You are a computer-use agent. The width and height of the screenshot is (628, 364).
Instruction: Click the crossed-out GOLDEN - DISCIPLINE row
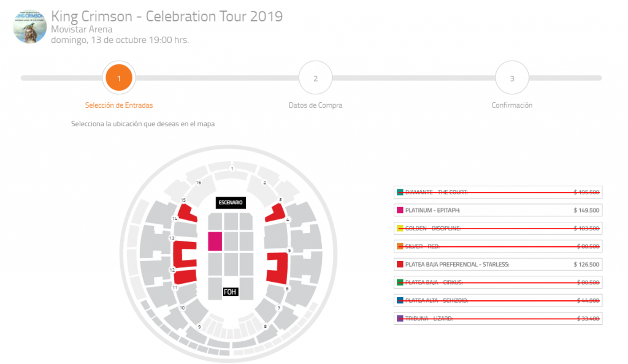click(x=497, y=229)
